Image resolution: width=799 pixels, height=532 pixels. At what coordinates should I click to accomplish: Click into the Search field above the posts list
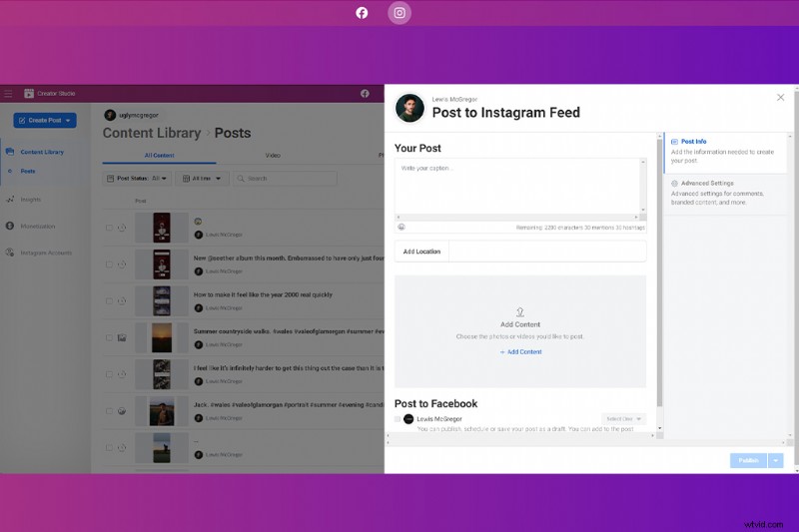[x=286, y=179]
